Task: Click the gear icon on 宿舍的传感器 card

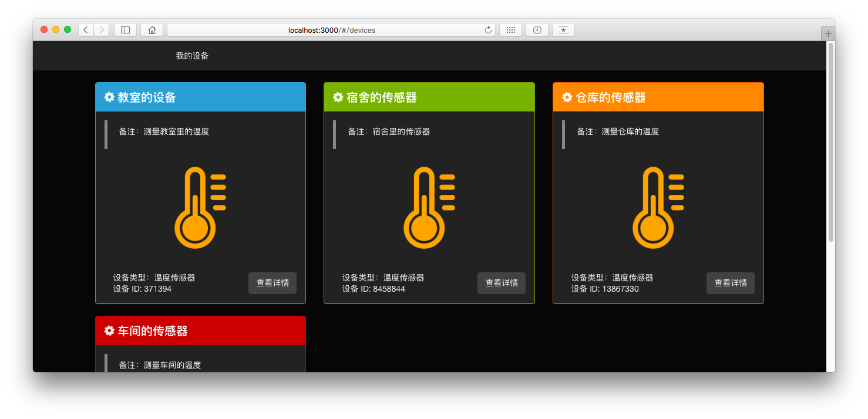Action: point(338,97)
